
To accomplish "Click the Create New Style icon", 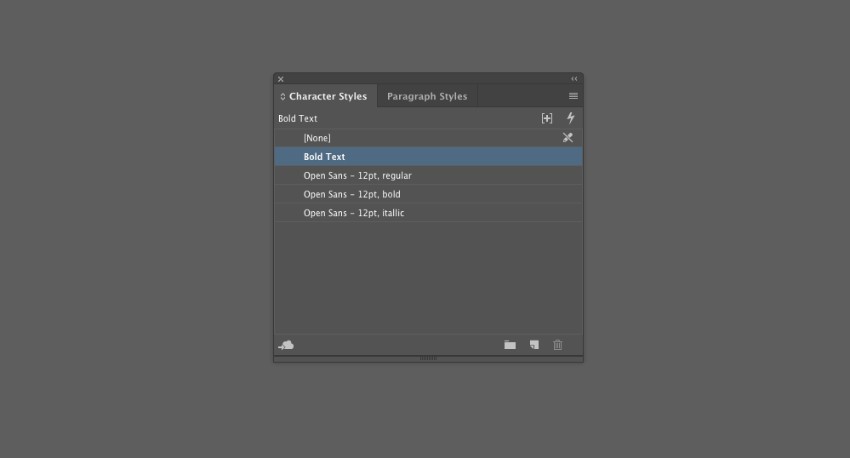I will pyautogui.click(x=534, y=345).
